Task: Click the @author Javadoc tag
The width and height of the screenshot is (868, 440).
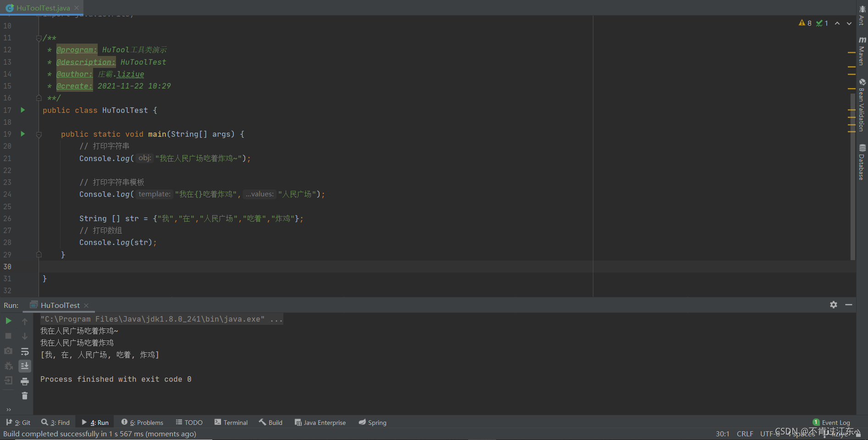Action: click(x=74, y=74)
